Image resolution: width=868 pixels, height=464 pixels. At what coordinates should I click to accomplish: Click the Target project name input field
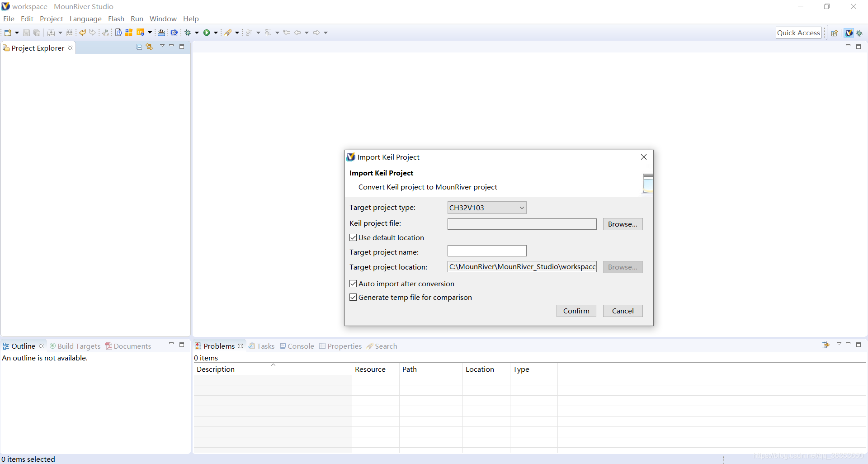click(487, 251)
